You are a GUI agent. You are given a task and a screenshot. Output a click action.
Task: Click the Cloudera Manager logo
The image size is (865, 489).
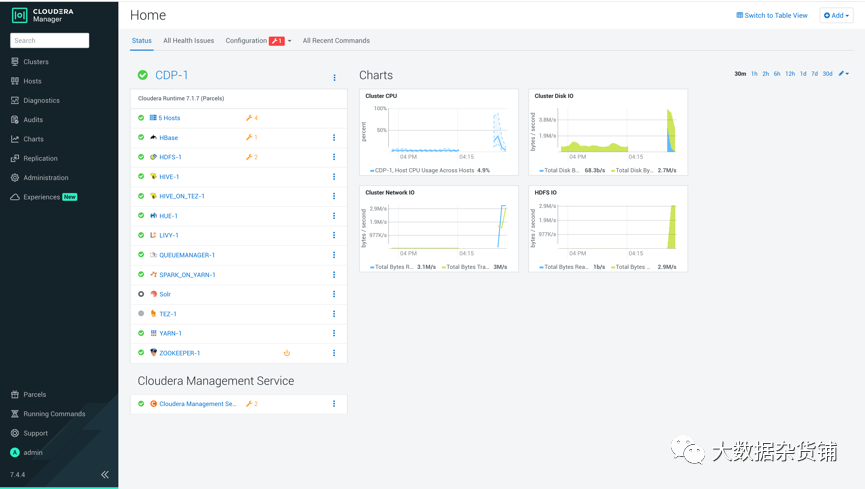(43, 15)
